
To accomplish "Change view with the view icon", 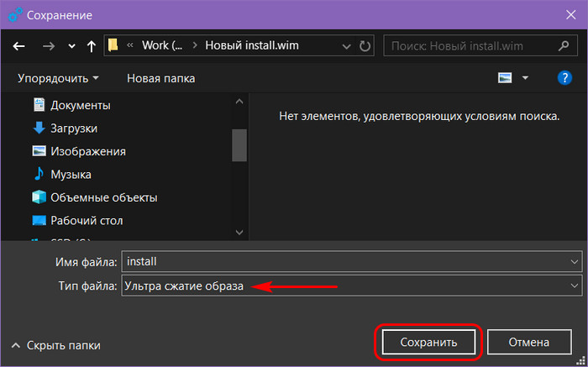I will 505,78.
